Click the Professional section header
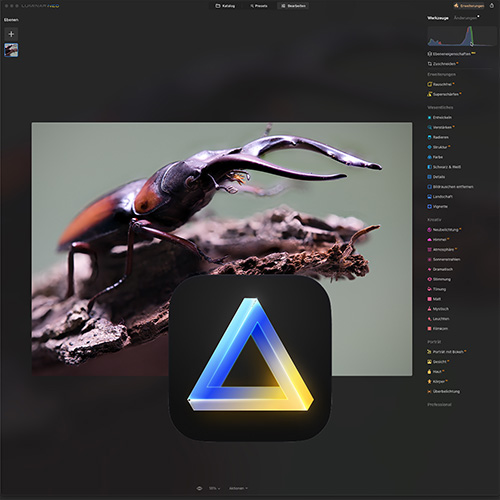This screenshot has width=500, height=500. point(439,405)
